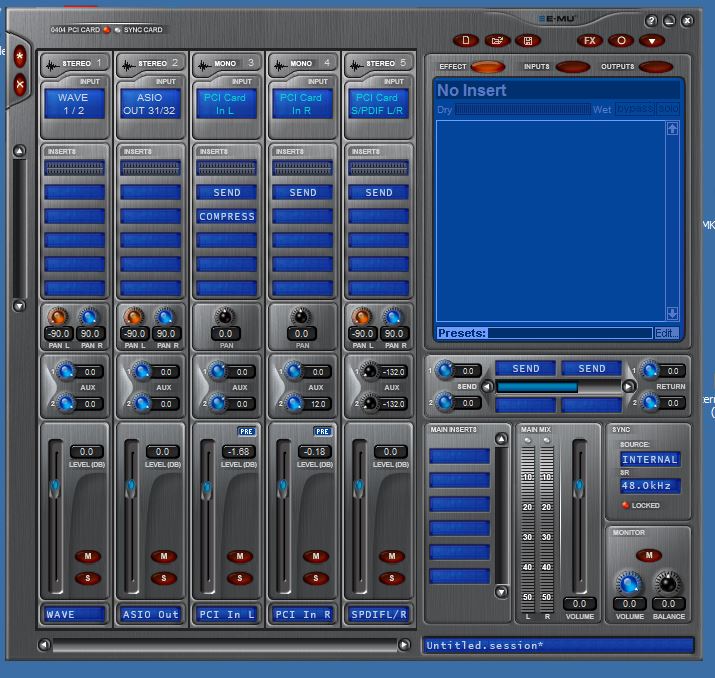Open the 48.0kHz sample rate selector
The image size is (715, 678).
click(x=650, y=486)
